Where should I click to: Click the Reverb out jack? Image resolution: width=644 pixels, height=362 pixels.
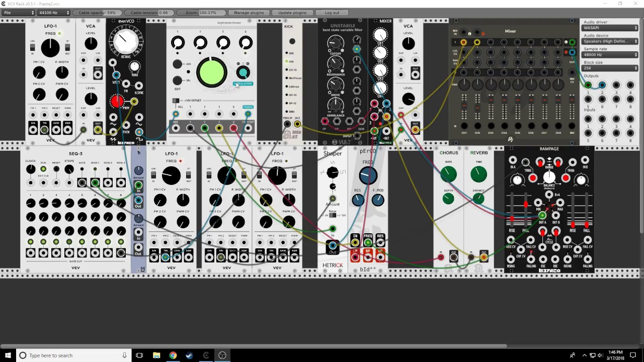pyautogui.click(x=484, y=257)
